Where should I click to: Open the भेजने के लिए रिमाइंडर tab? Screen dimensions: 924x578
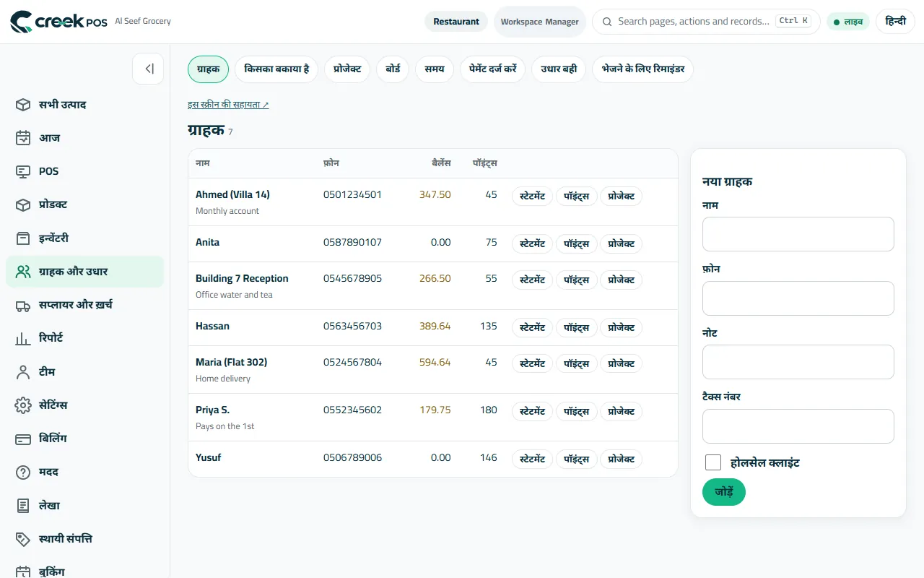click(643, 69)
